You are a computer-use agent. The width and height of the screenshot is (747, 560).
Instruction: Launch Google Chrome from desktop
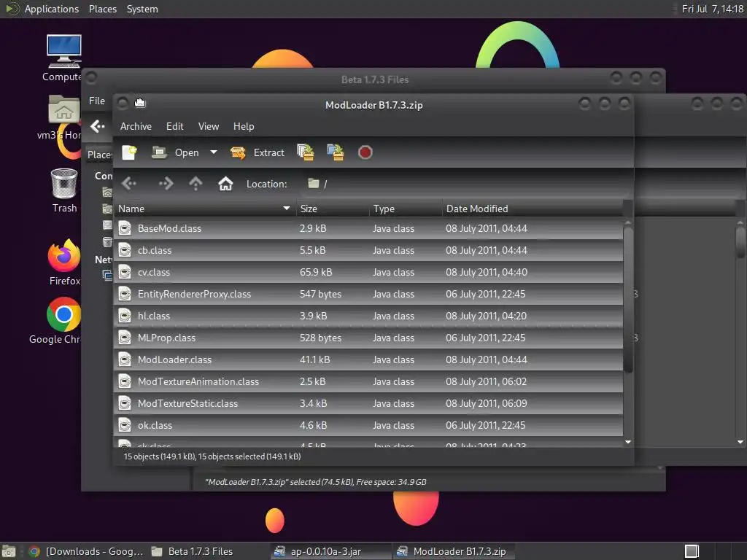57,321
